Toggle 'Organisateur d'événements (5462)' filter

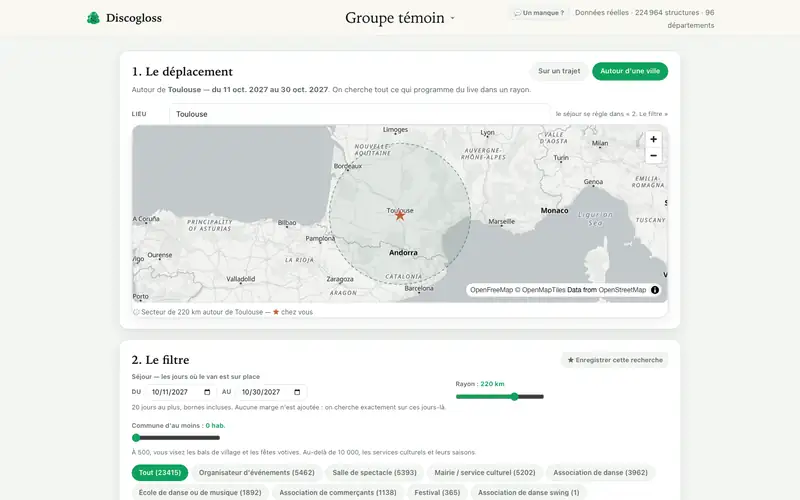tap(257, 472)
